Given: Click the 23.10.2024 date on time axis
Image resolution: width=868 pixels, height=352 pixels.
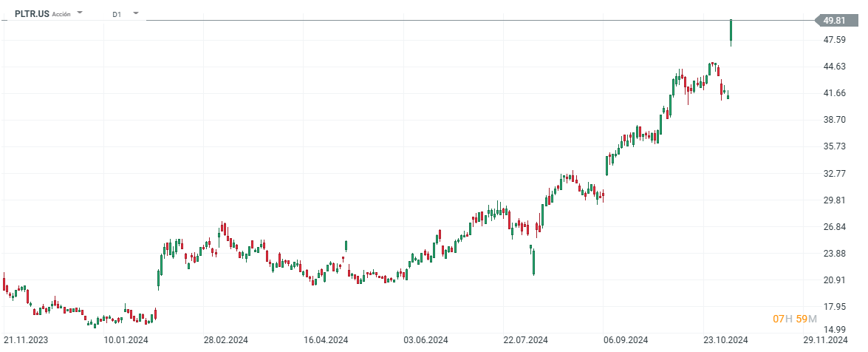Looking at the screenshot, I should [725, 340].
